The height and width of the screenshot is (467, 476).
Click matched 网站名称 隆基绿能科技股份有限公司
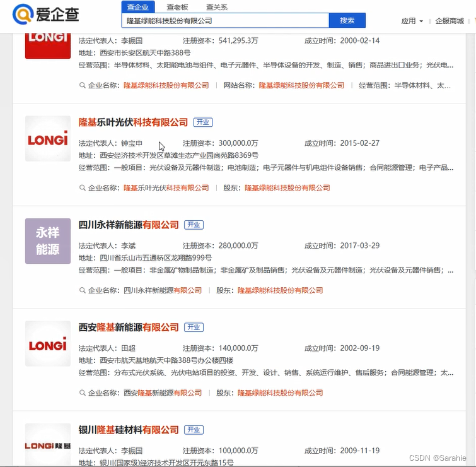click(301, 85)
